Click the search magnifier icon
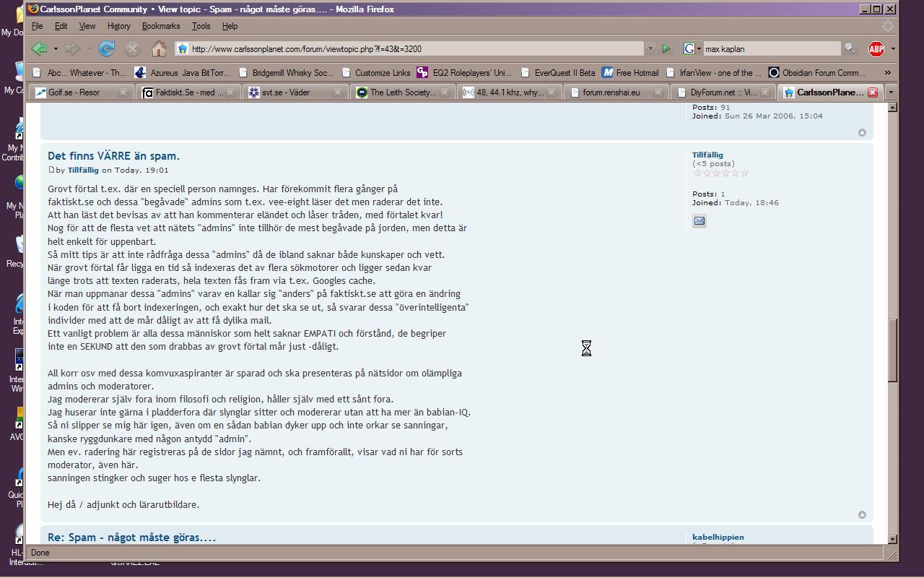 point(850,48)
